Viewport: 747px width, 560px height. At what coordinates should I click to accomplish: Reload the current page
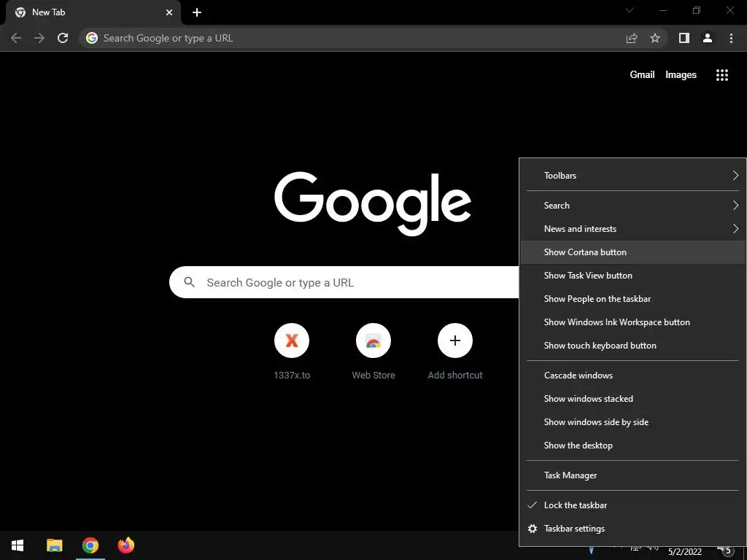(x=63, y=38)
